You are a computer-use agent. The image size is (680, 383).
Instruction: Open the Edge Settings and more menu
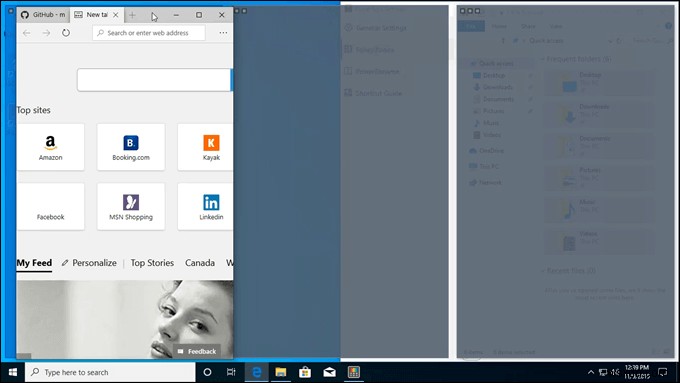click(223, 33)
